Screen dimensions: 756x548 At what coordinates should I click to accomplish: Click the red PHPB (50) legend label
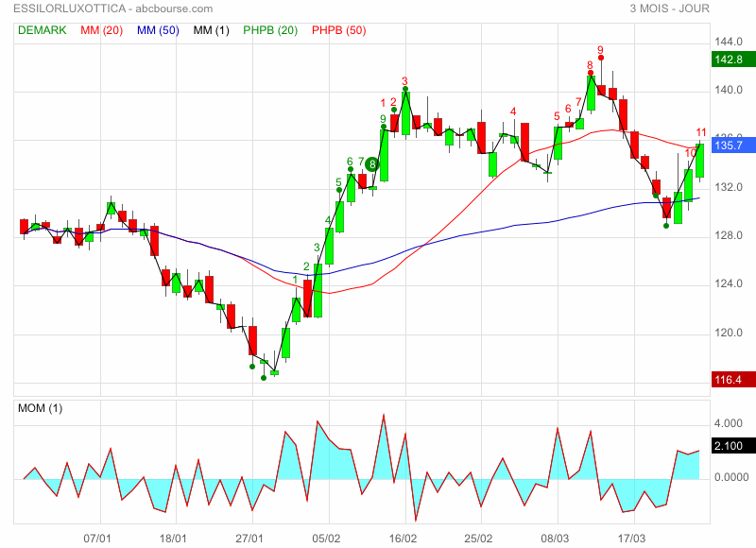(339, 30)
